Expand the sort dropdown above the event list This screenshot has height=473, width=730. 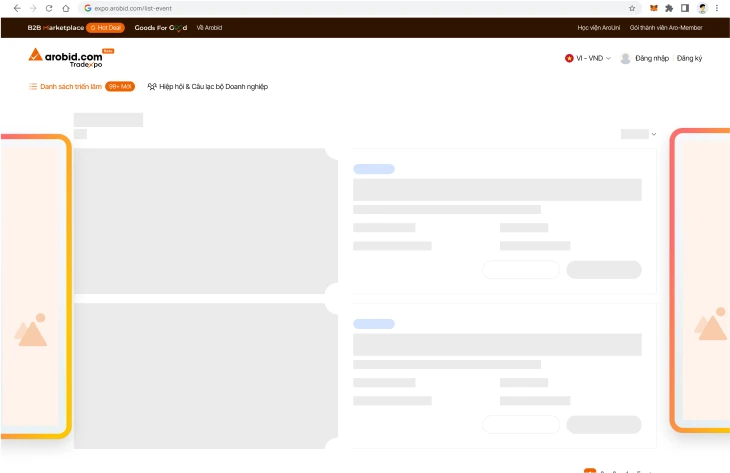coord(638,134)
